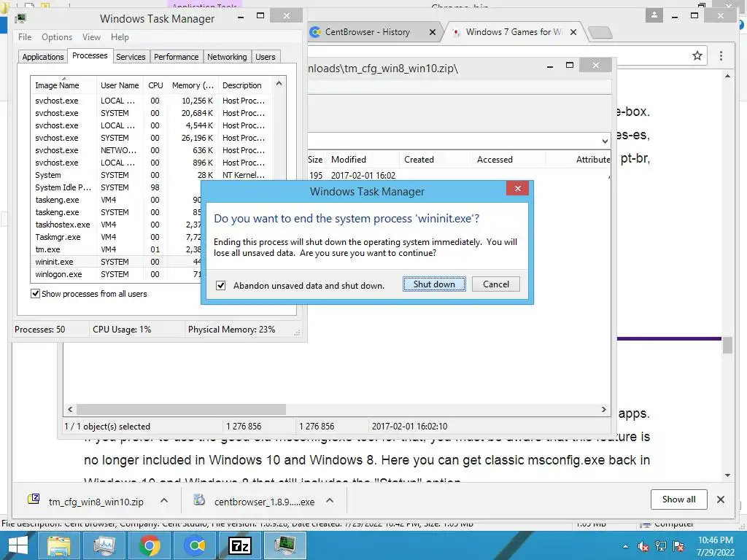The height and width of the screenshot is (560, 747).
Task: Click browser page scrollbar down arrow
Action: (x=727, y=475)
